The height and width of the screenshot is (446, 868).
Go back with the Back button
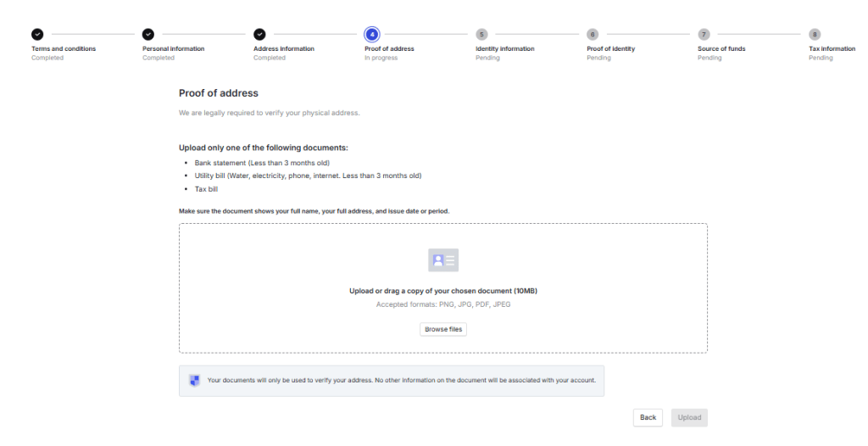(x=648, y=417)
